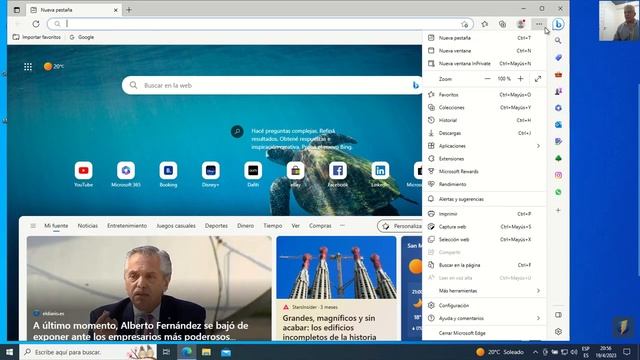Open the app launcher grid icon
This screenshot has height=360, width=640.
(x=28, y=67)
